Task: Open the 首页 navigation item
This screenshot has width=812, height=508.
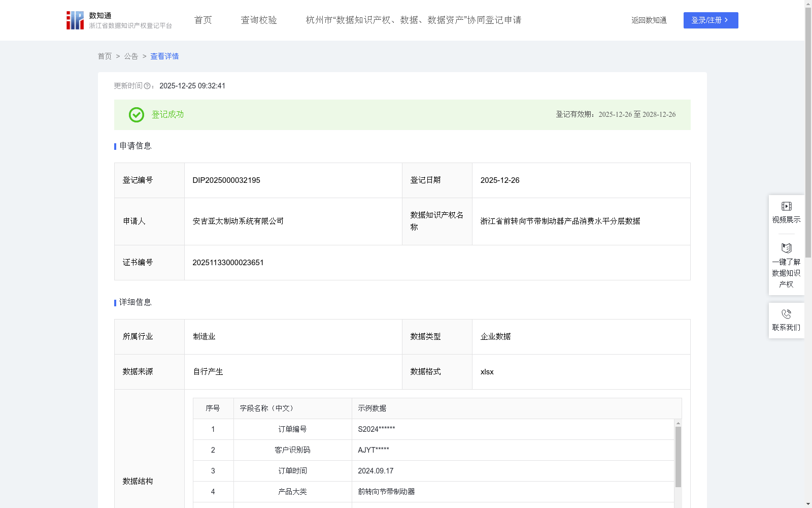Action: coord(203,20)
